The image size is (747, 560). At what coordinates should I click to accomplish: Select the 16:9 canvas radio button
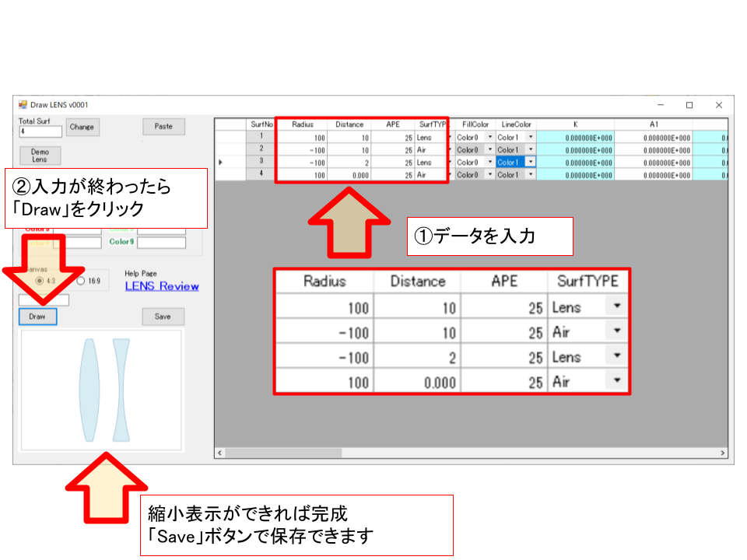(x=81, y=281)
